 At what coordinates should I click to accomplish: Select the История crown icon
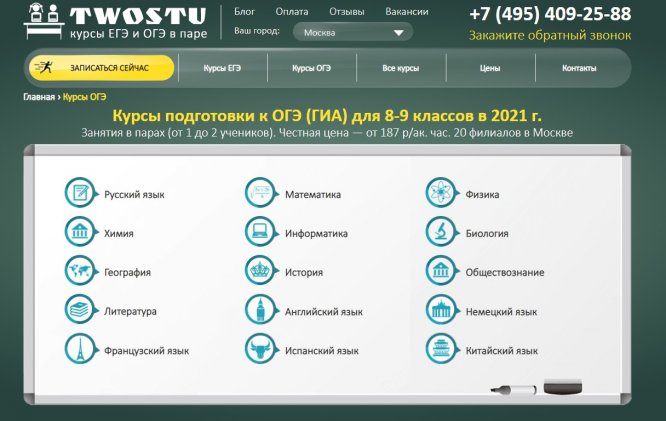tap(260, 271)
